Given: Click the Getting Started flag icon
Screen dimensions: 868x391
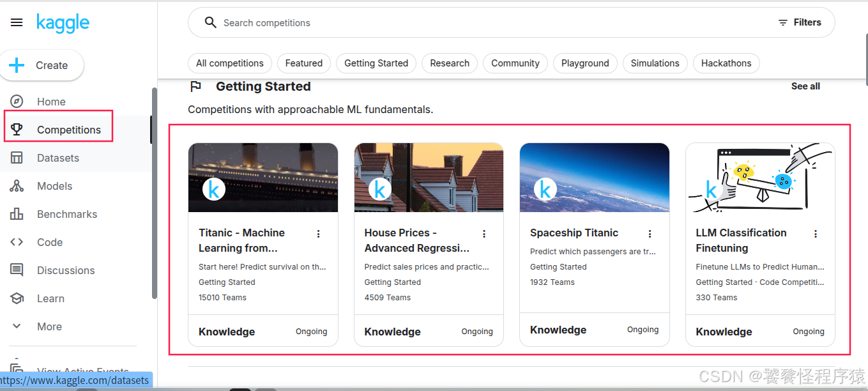Looking at the screenshot, I should pos(196,86).
